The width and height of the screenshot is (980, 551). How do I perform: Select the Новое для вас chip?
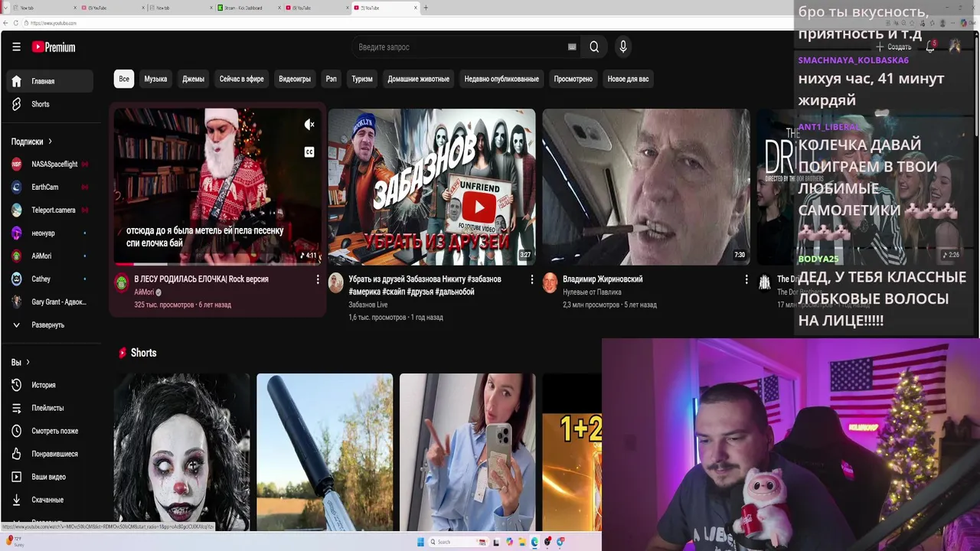coord(628,79)
